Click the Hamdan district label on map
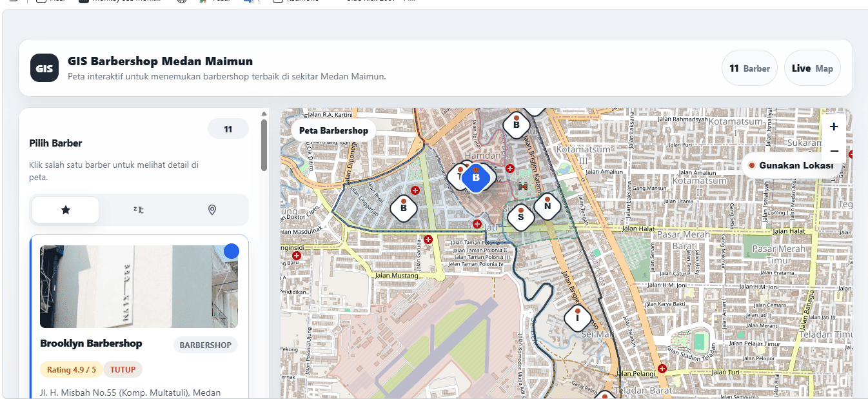868x399 pixels. (483, 156)
